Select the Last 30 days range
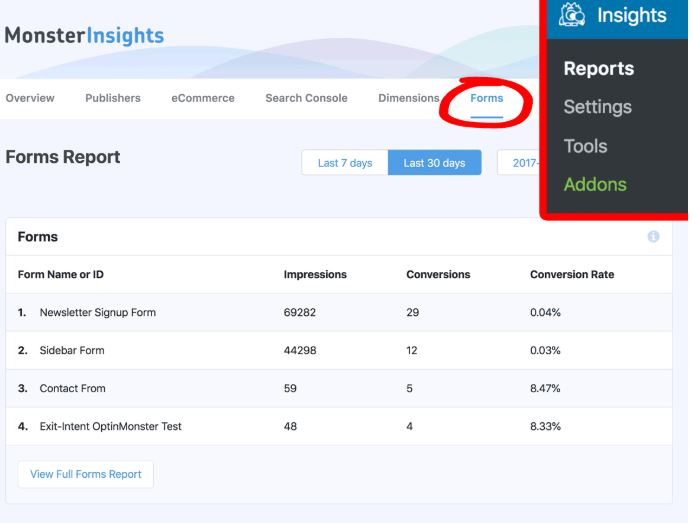The width and height of the screenshot is (695, 523). coord(434,163)
